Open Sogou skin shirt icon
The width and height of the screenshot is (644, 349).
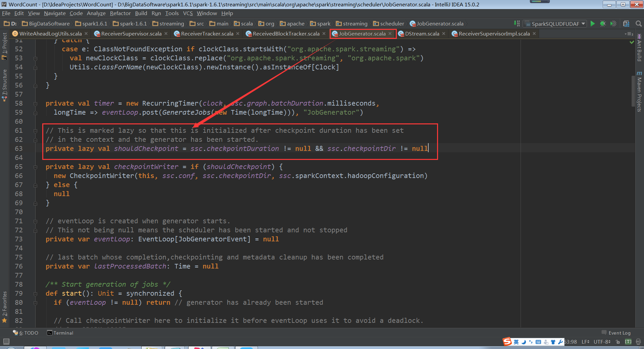click(553, 342)
